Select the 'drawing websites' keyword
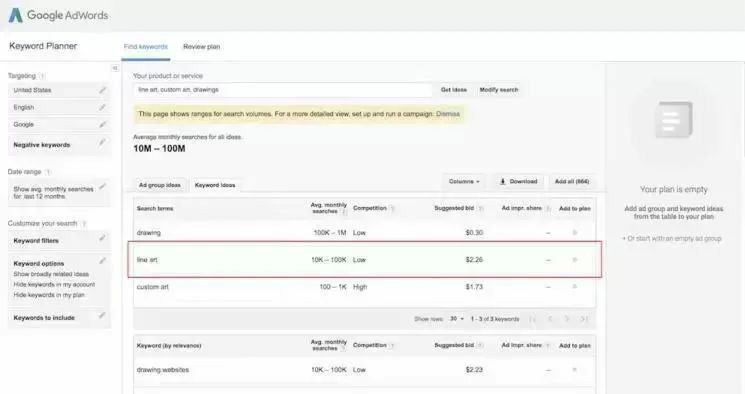The width and height of the screenshot is (745, 394). click(162, 370)
